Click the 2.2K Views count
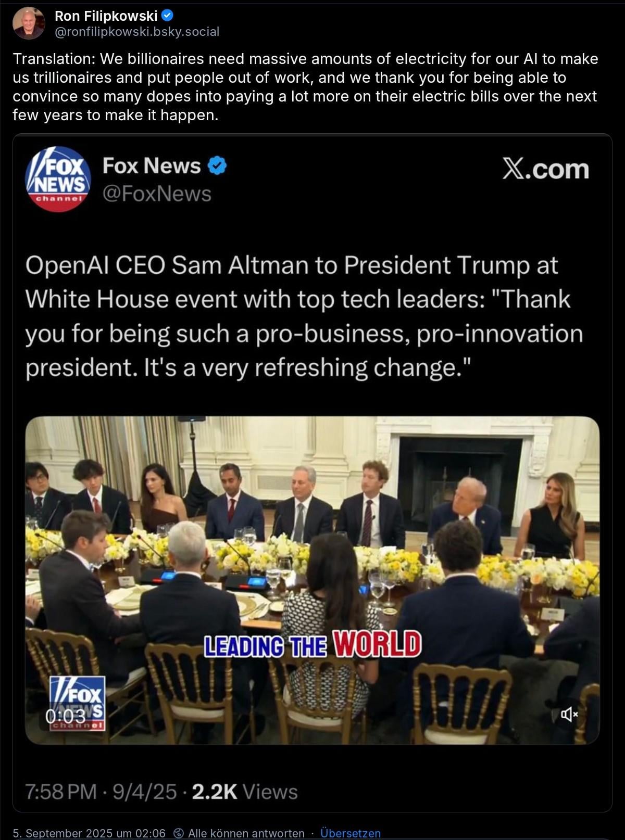The image size is (625, 840). pyautogui.click(x=245, y=792)
